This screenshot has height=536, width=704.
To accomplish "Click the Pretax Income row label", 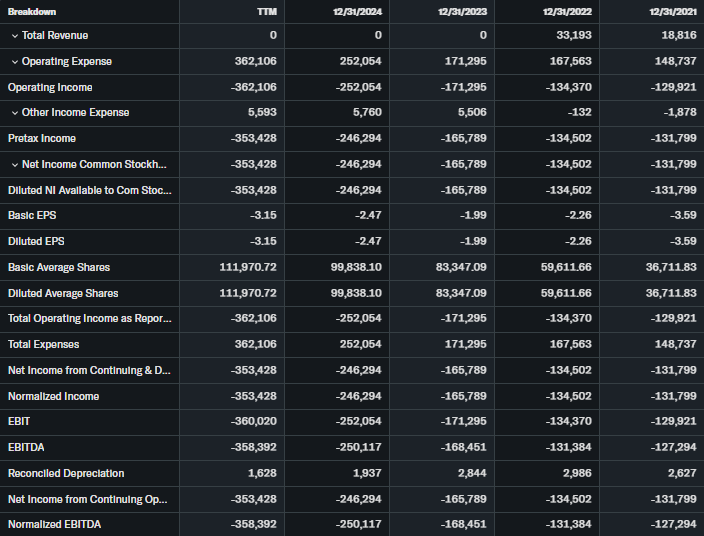I will 42,139.
